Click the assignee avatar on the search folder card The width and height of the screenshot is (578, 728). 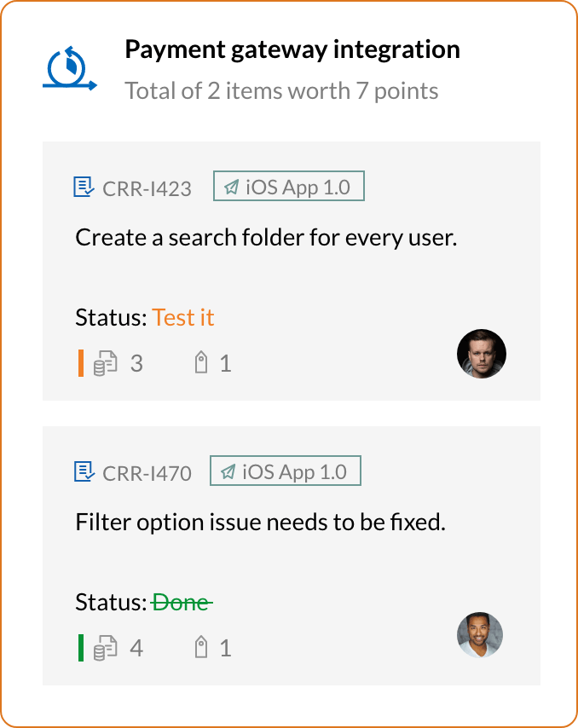click(482, 353)
